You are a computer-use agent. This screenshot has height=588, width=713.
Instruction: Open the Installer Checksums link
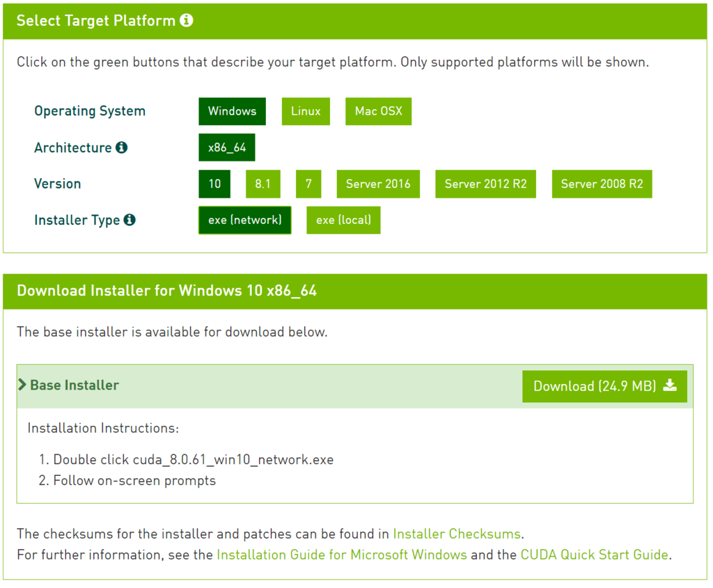(x=457, y=534)
